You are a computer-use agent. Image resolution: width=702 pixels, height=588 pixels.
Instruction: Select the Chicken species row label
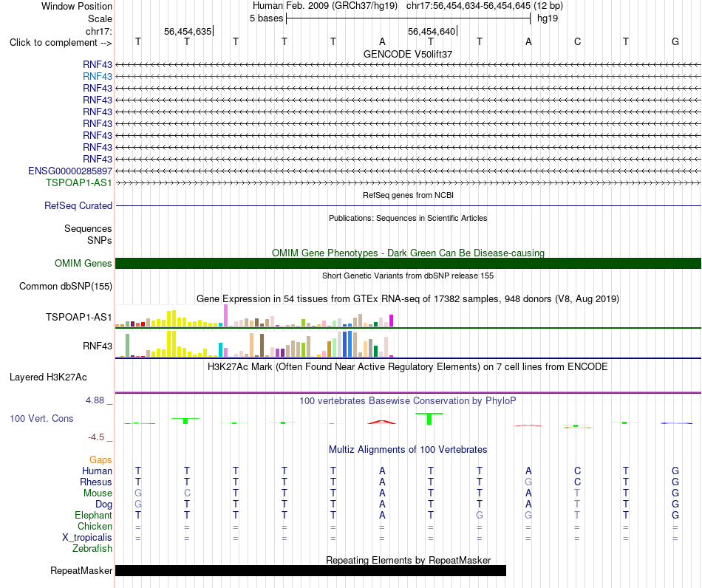95,527
